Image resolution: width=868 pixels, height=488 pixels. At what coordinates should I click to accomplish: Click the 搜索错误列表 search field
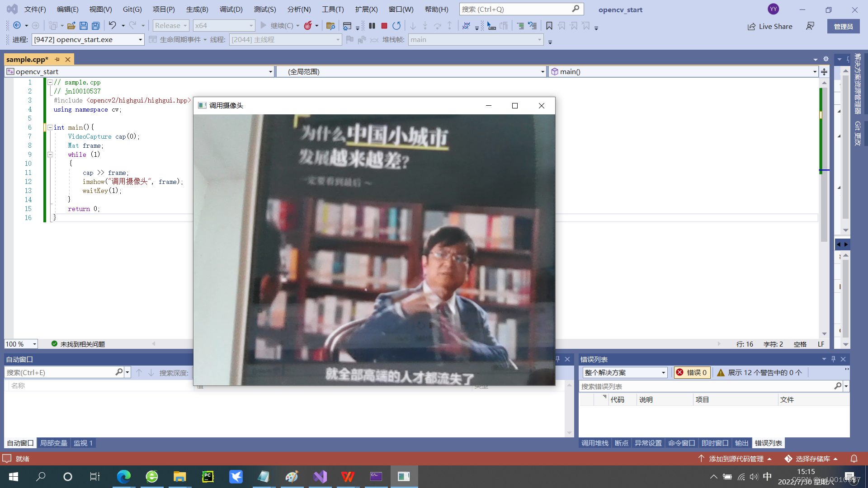coord(706,386)
